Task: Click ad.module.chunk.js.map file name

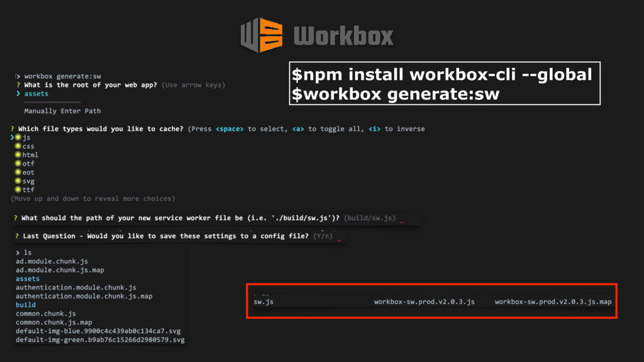Action: pyautogui.click(x=60, y=270)
